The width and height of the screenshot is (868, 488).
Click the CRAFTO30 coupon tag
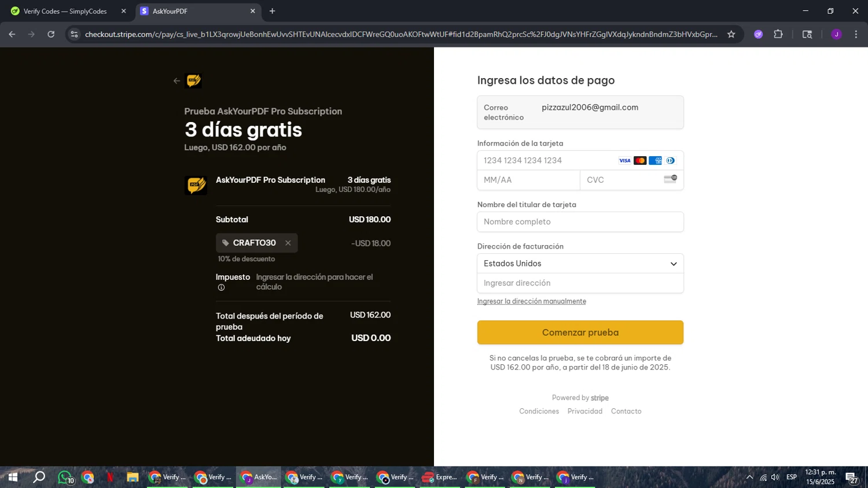click(257, 243)
